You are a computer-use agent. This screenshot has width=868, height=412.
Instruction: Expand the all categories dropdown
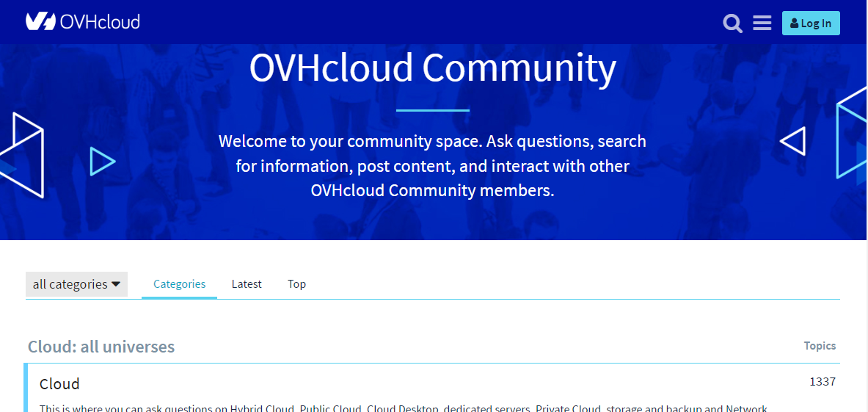click(76, 284)
